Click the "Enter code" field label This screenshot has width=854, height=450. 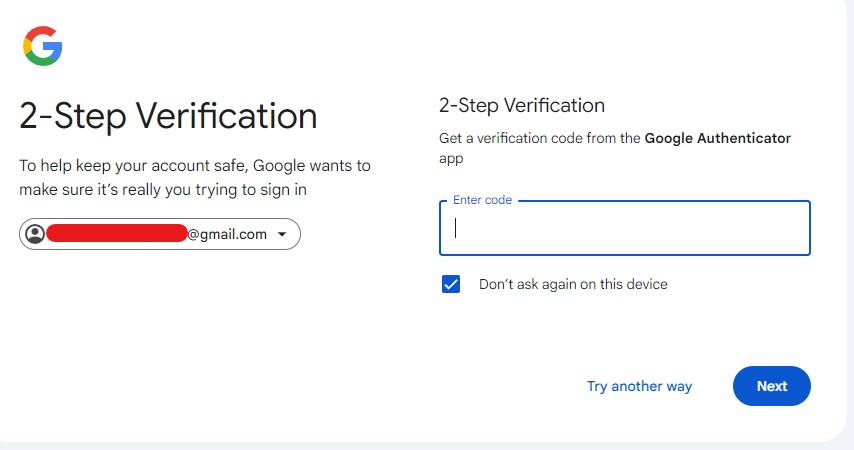click(482, 200)
